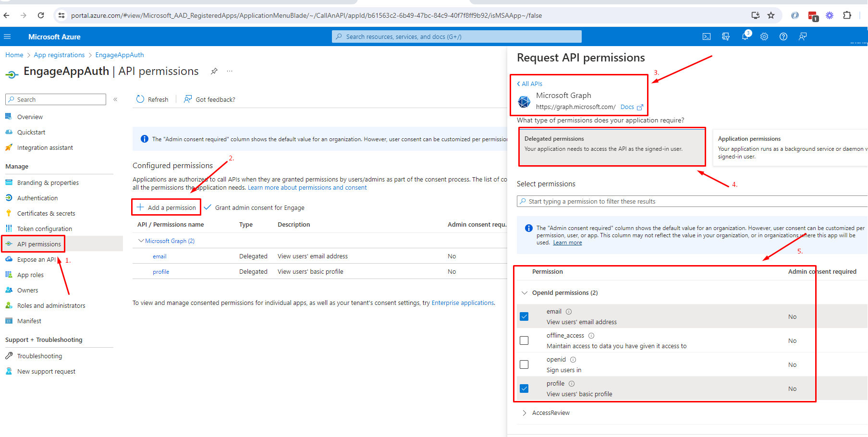The height and width of the screenshot is (437, 868).
Task: Bookmark this page with the star icon
Action: pyautogui.click(x=771, y=15)
